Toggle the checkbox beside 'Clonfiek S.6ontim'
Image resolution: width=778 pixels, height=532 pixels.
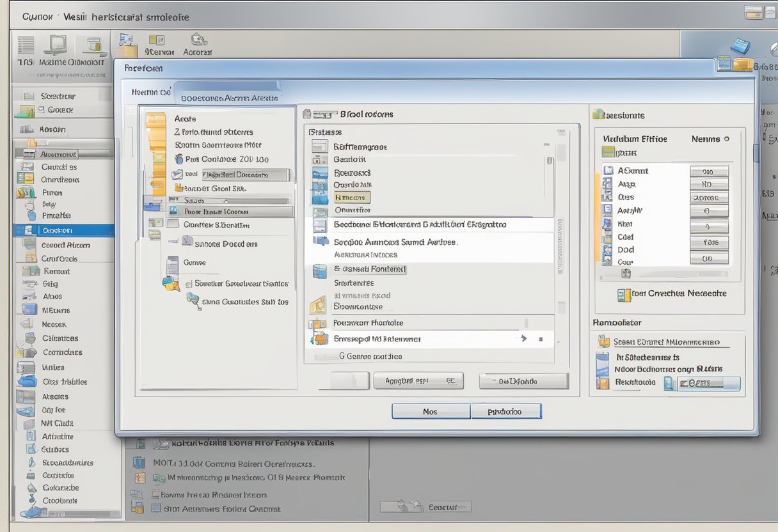tap(172, 224)
